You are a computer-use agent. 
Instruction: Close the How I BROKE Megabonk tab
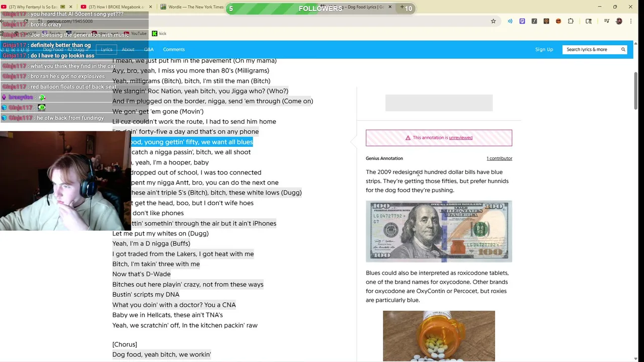click(149, 7)
